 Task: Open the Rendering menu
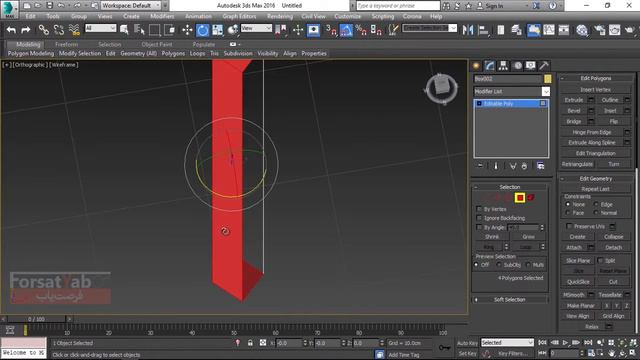point(280,16)
